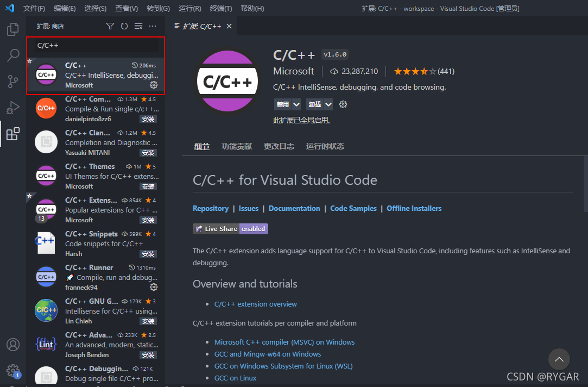Open the Code Samples link
This screenshot has height=387, width=588.
click(x=353, y=208)
